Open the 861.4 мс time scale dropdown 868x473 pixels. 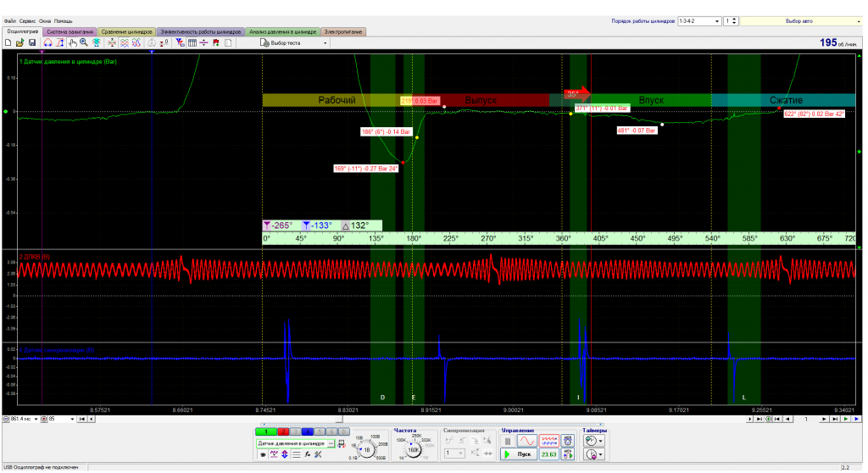point(36,420)
